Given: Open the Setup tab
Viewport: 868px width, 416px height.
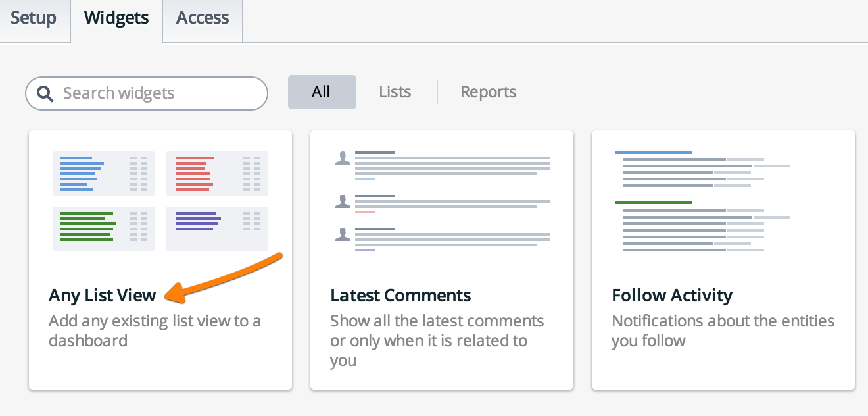Looking at the screenshot, I should pyautogui.click(x=35, y=18).
